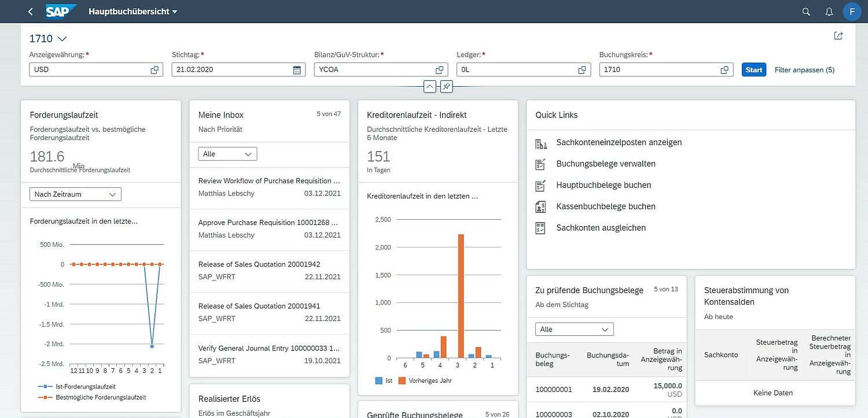Click the Start button
Image resolution: width=868 pixels, height=418 pixels.
[x=753, y=70]
